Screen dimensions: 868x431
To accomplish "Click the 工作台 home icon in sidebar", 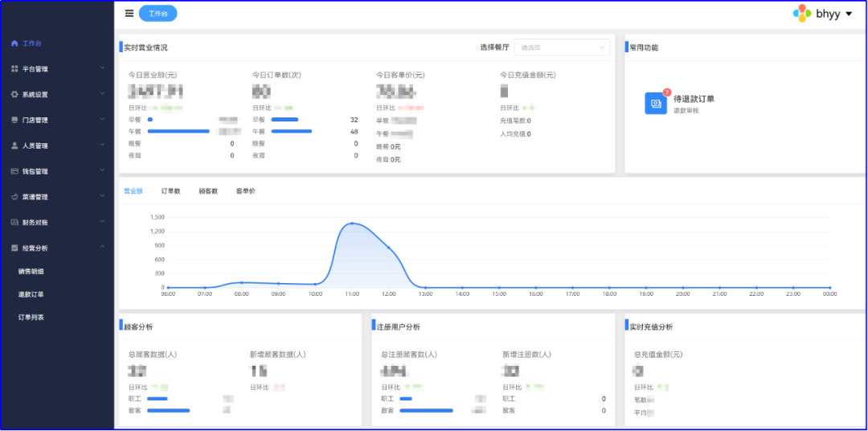I will click(14, 43).
